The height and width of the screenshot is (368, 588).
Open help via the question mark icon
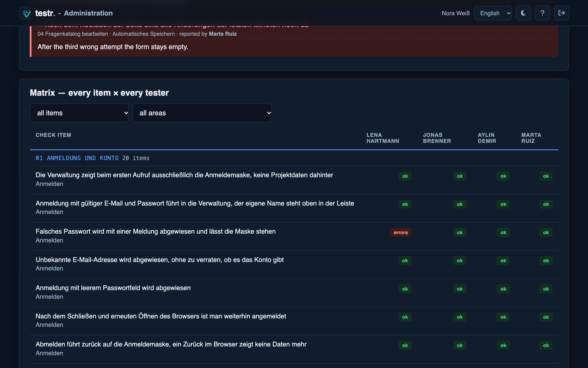542,13
